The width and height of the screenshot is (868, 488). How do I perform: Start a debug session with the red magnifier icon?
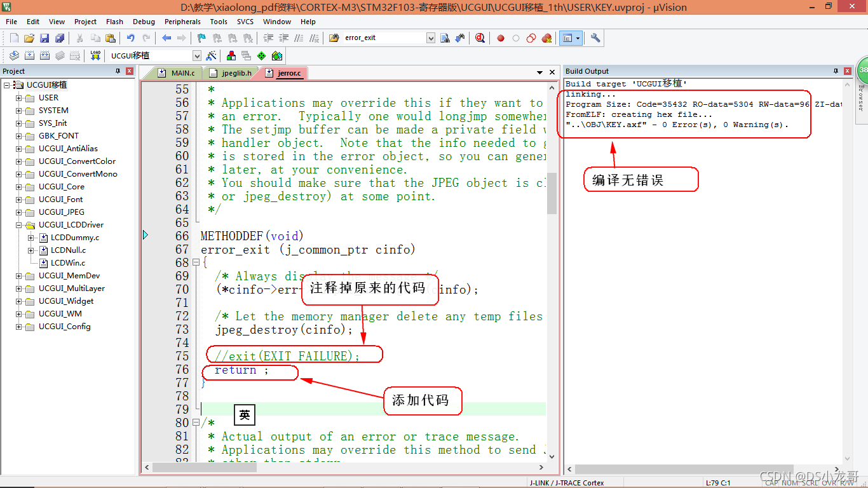click(479, 37)
